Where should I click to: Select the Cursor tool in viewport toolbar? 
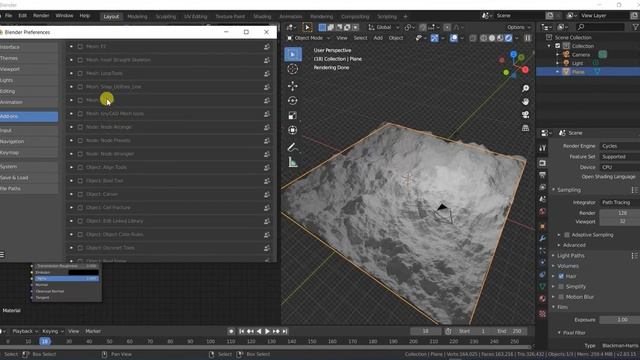pyautogui.click(x=292, y=69)
